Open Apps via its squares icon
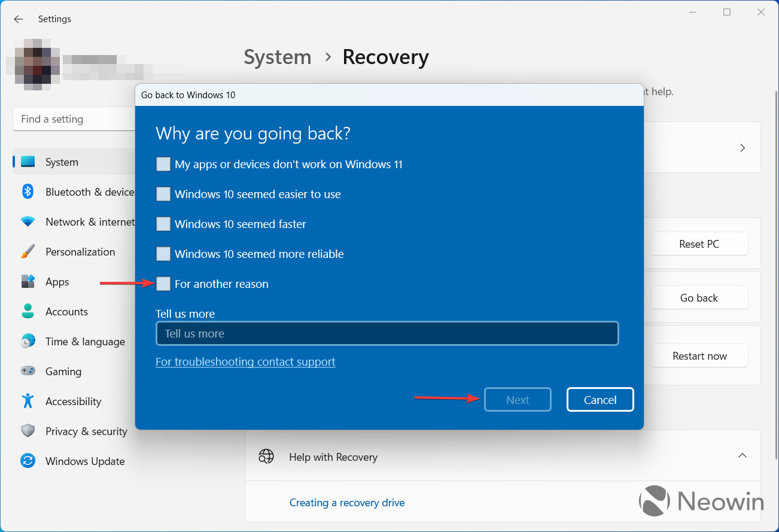779x532 pixels. (x=28, y=282)
